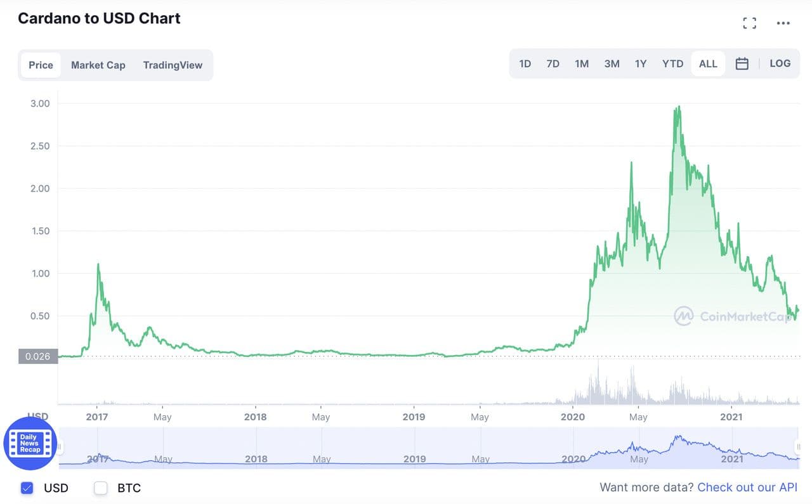Select the 1D time range
The image size is (812, 504).
tap(525, 64)
